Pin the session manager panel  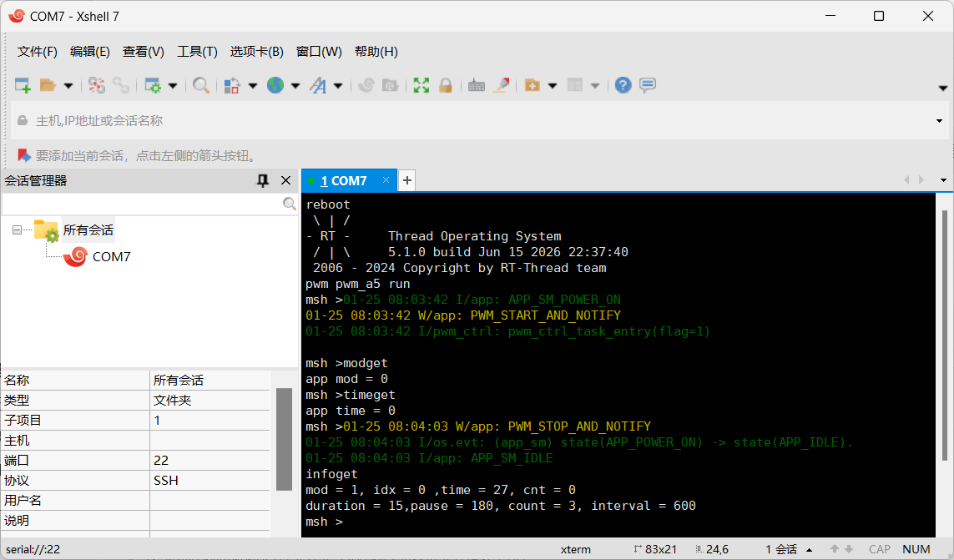(263, 181)
